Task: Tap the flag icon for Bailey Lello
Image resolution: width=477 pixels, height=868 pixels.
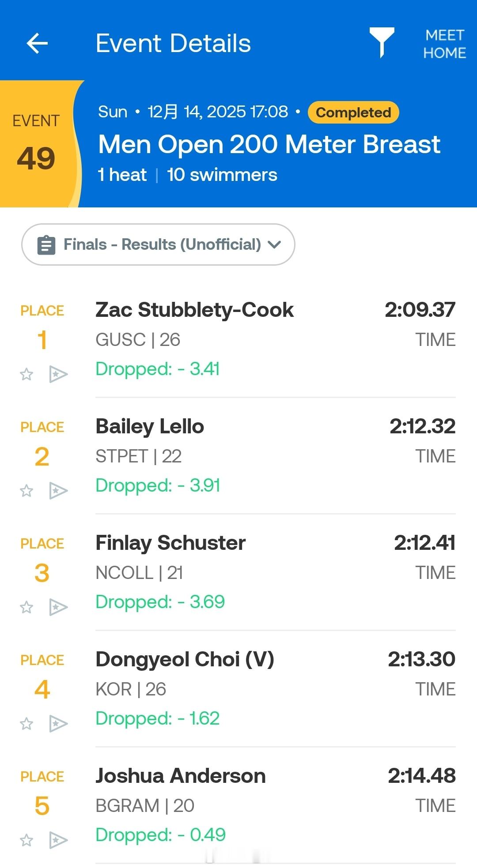Action: click(x=58, y=491)
